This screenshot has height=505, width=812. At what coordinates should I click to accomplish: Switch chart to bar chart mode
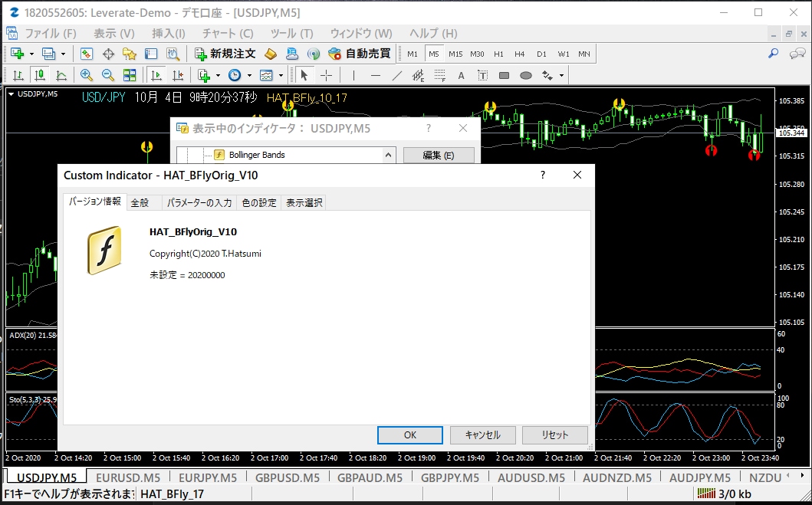tap(18, 76)
